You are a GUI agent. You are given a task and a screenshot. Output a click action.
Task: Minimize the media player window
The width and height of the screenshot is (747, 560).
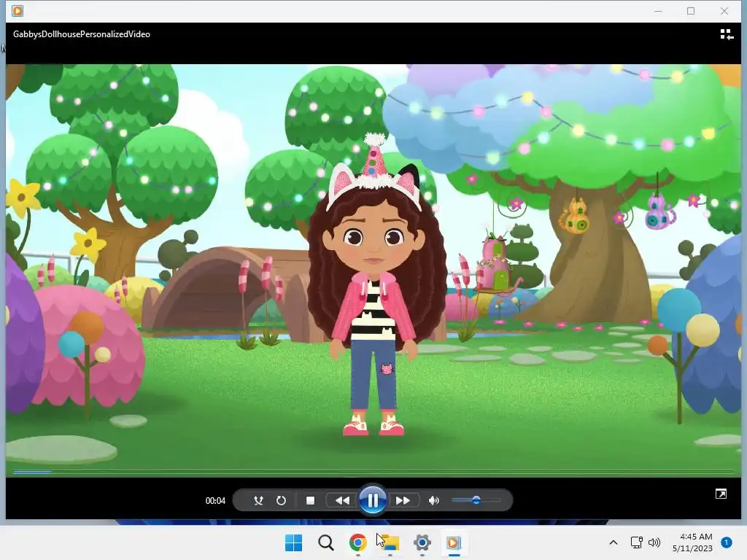pos(658,11)
